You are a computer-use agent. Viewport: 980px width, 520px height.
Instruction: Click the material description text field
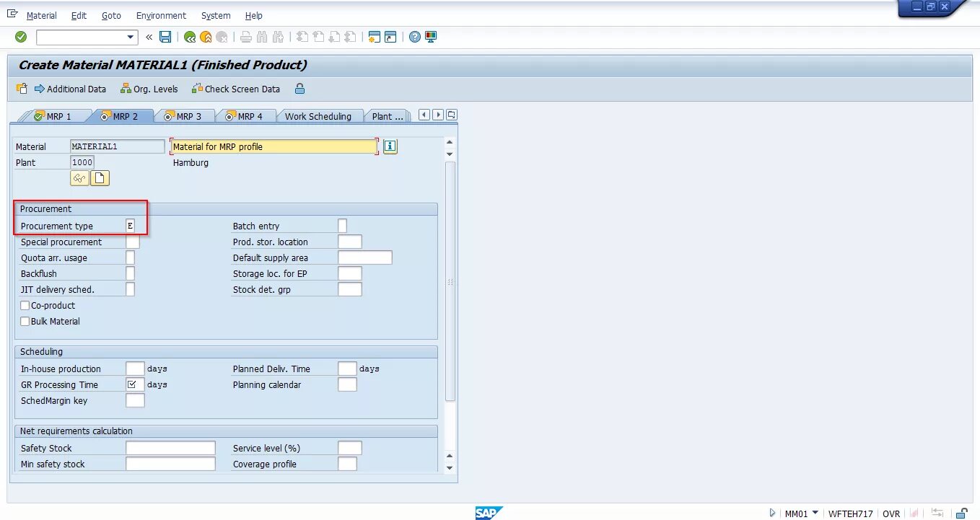point(274,146)
